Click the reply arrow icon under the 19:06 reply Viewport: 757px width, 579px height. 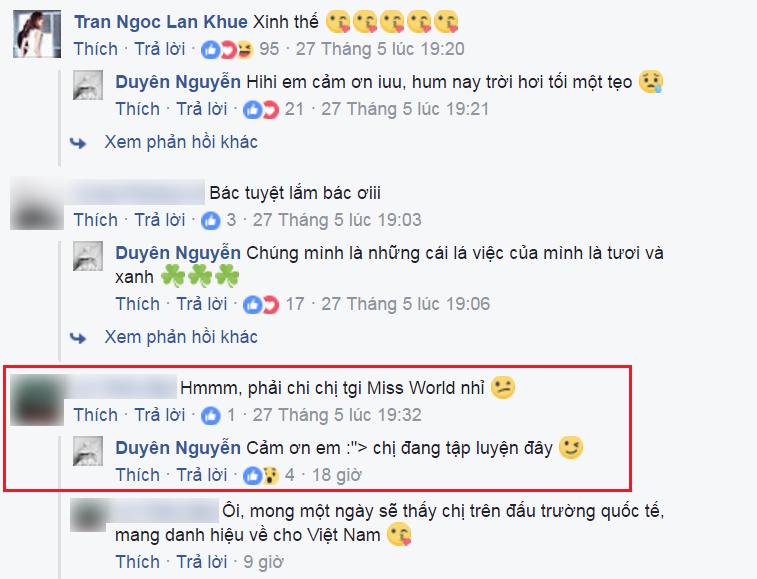(x=78, y=338)
